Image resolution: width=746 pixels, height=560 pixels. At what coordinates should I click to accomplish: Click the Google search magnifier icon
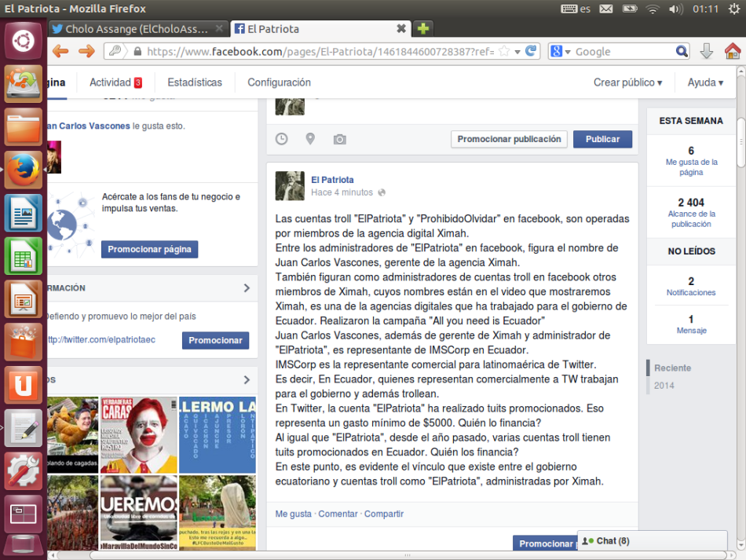[x=682, y=51]
